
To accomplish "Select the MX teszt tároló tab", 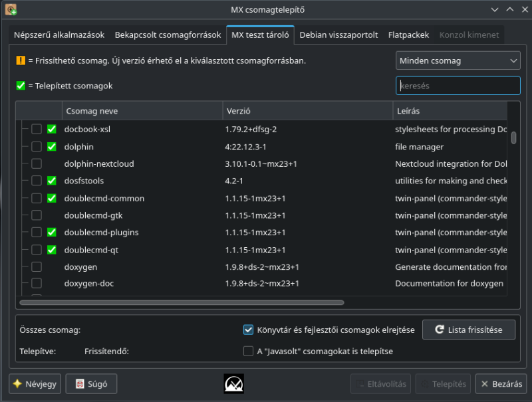I will 260,35.
